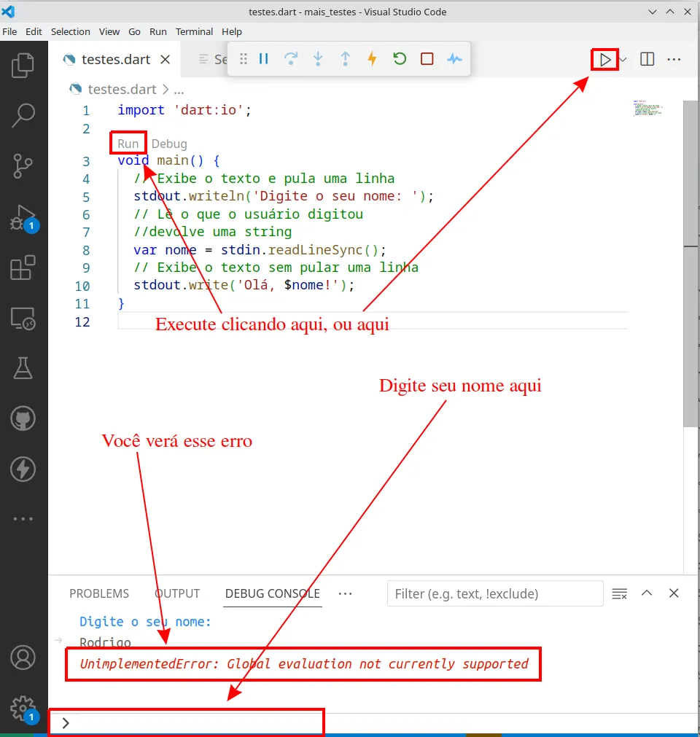The height and width of the screenshot is (737, 700).
Task: Open the Selection menu
Action: pos(71,31)
